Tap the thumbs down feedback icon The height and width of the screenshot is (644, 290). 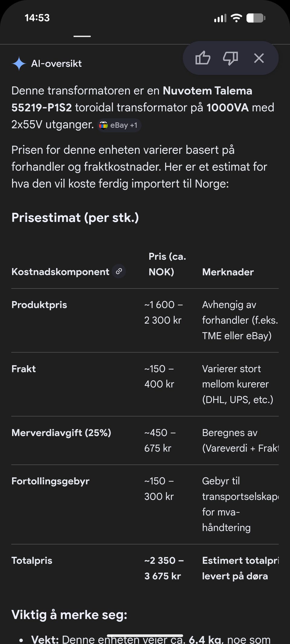coord(230,58)
